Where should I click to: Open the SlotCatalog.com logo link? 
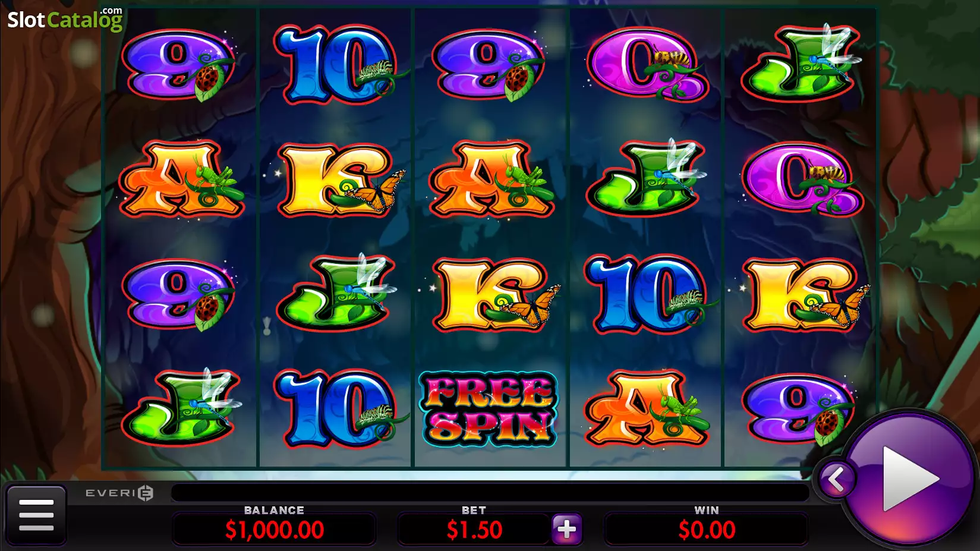[65, 19]
